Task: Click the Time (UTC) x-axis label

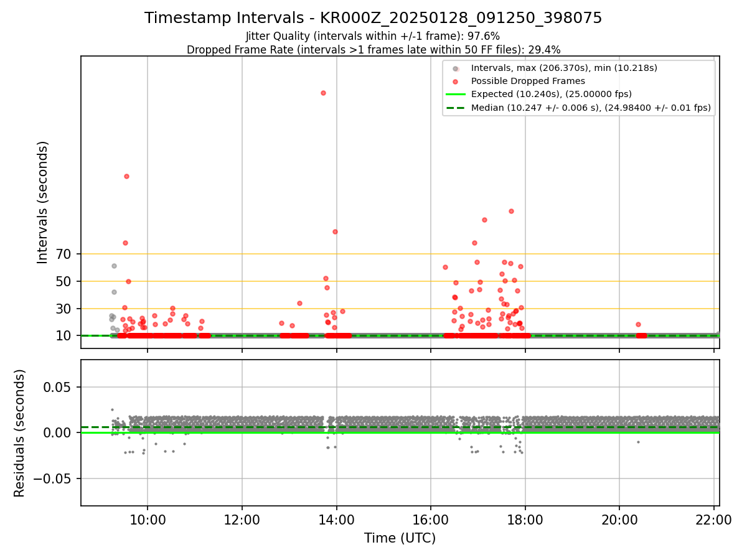Action: click(400, 538)
